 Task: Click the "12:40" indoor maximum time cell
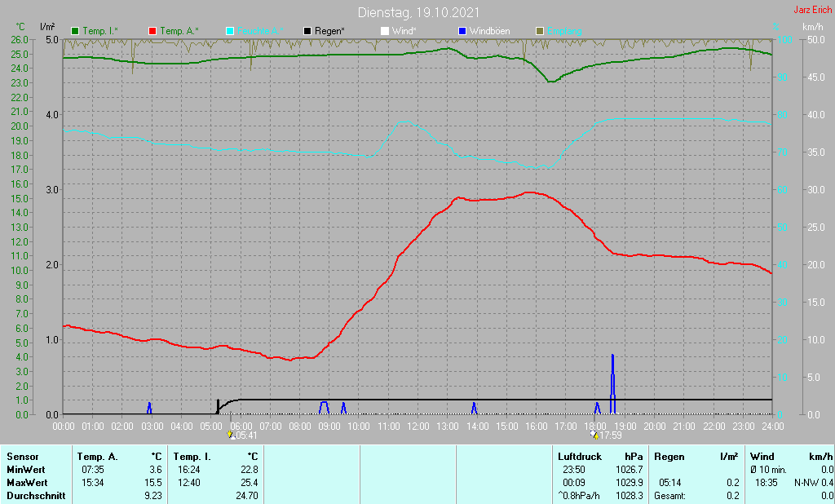[189, 483]
